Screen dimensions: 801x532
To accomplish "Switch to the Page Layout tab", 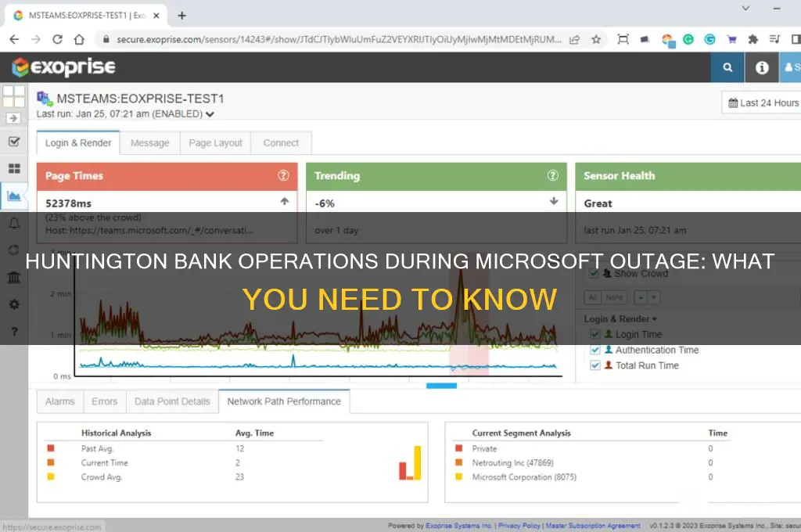I will click(216, 143).
